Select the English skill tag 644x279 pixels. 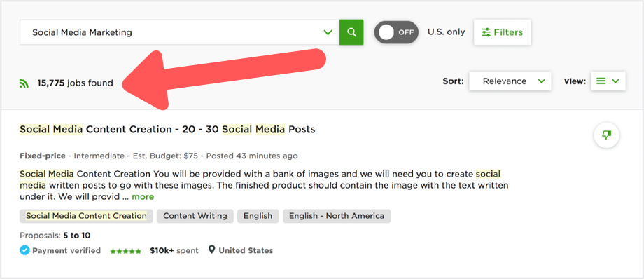point(258,216)
